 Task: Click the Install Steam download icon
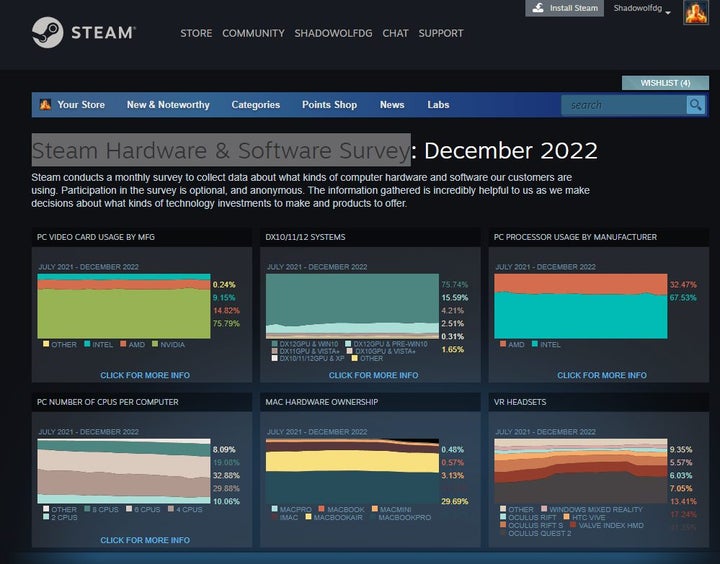[538, 8]
